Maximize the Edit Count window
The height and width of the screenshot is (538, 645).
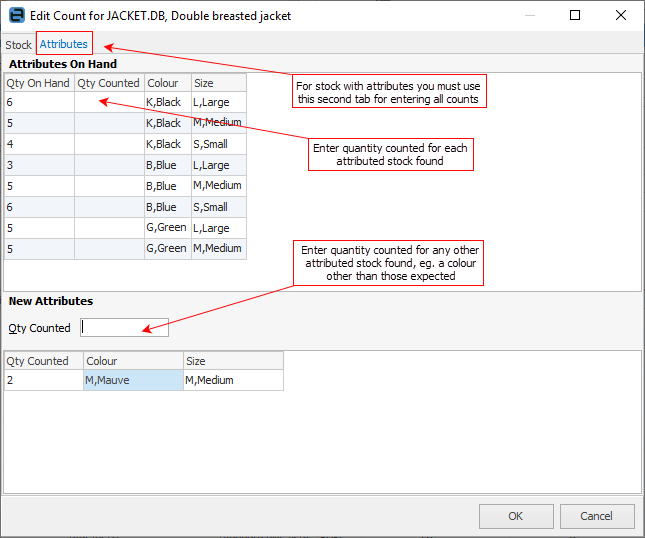575,15
